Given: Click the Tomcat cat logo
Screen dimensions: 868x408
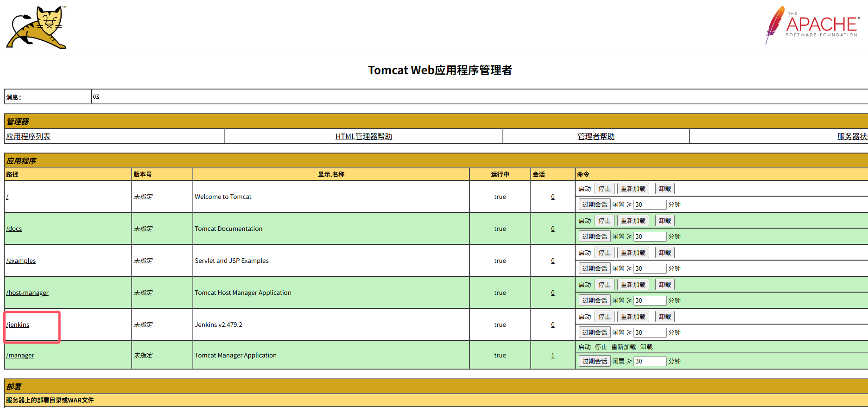Looking at the screenshot, I should [36, 27].
